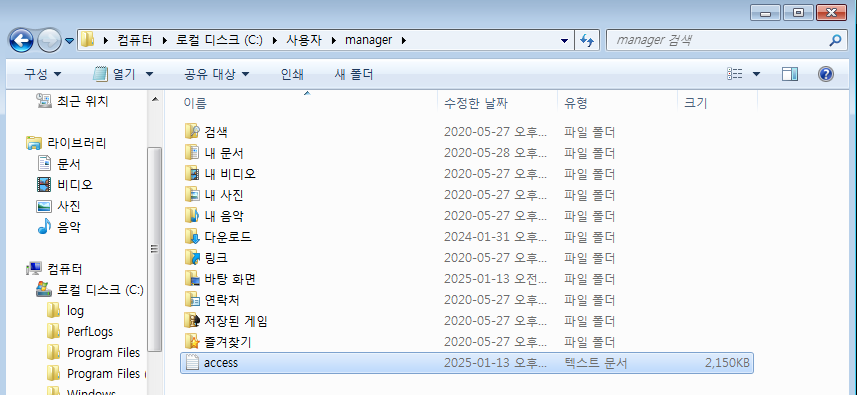Click the 2024-01-31 date of 다운로드
This screenshot has height=395, width=857.
tap(495, 237)
